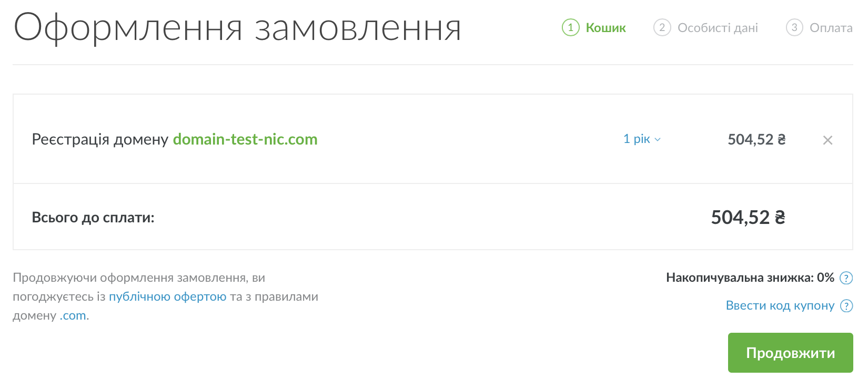Click the step 2 circle icon

pos(662,27)
